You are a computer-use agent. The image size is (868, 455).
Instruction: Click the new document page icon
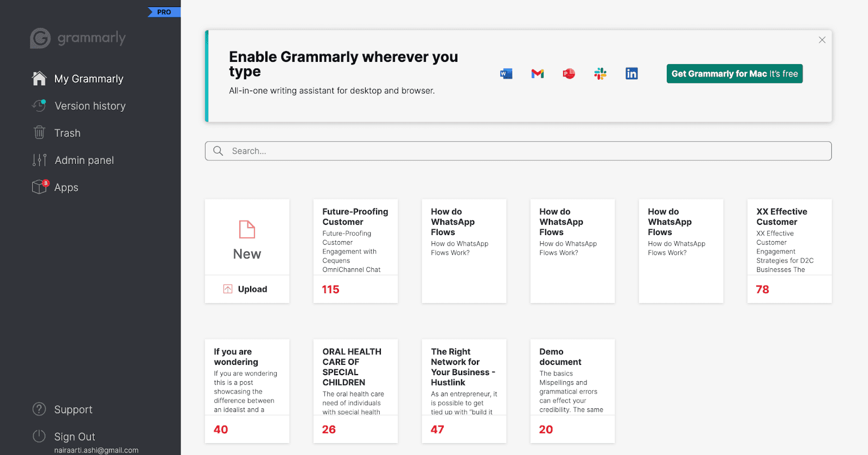(247, 229)
